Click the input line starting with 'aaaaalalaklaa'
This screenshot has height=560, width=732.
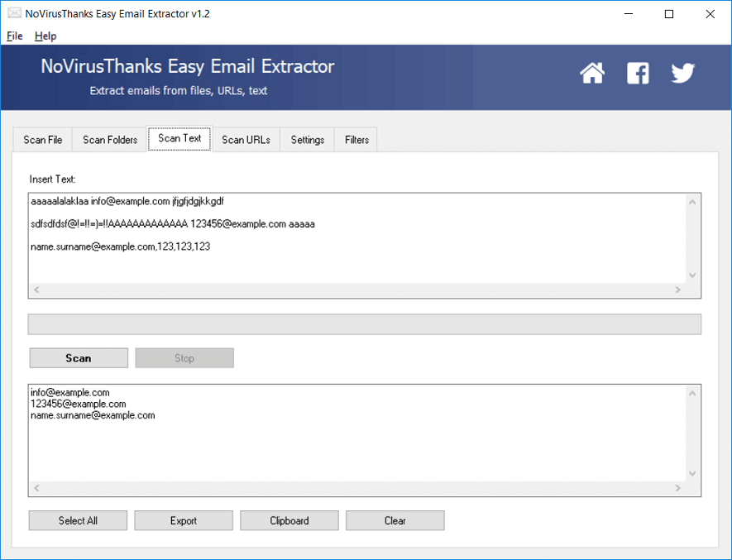coord(127,201)
